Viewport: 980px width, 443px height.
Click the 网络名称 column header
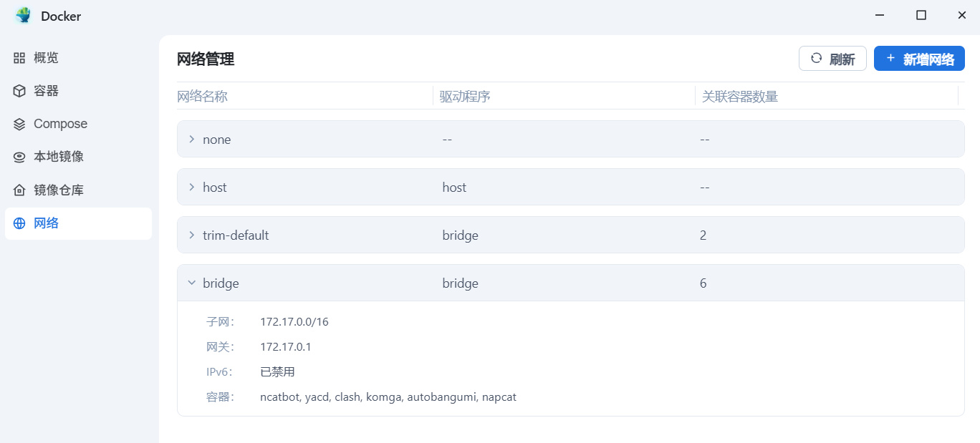pyautogui.click(x=203, y=96)
